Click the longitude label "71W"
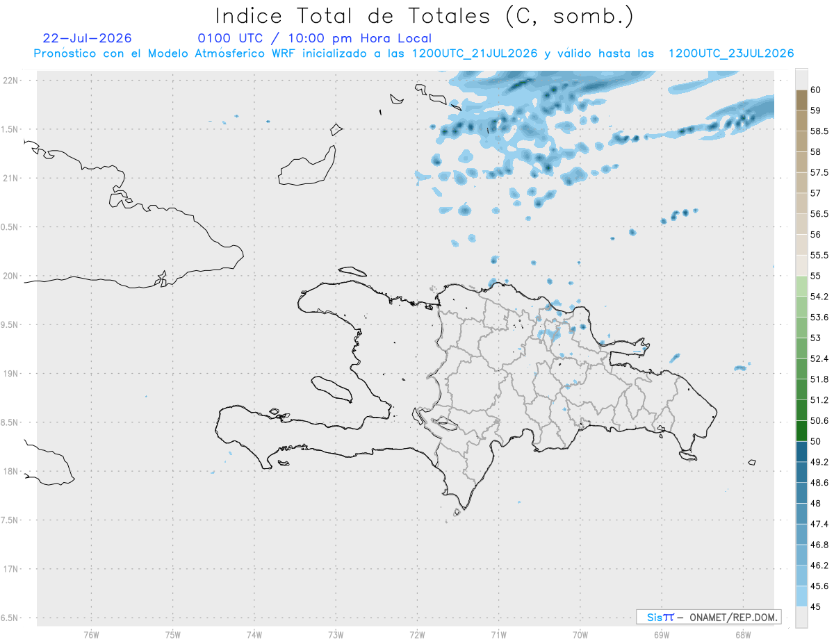The image size is (834, 644). tap(498, 634)
